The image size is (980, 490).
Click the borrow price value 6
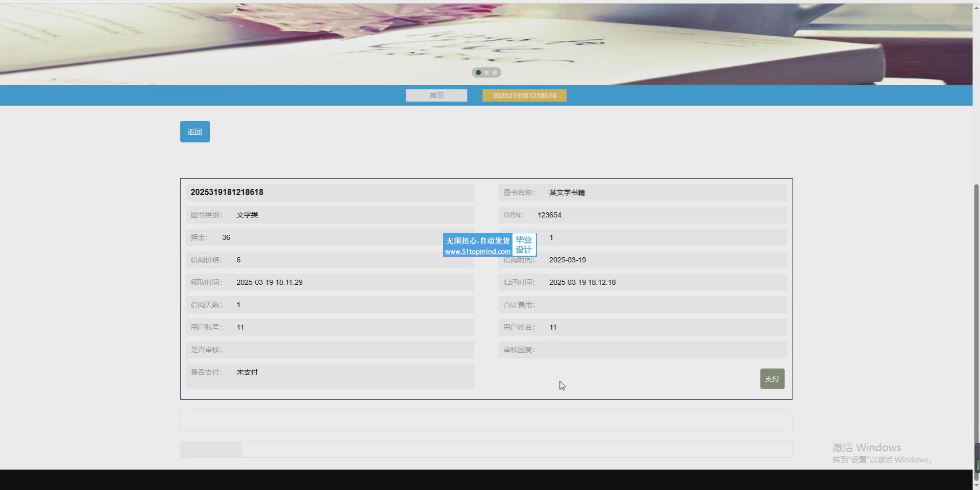[x=238, y=260]
